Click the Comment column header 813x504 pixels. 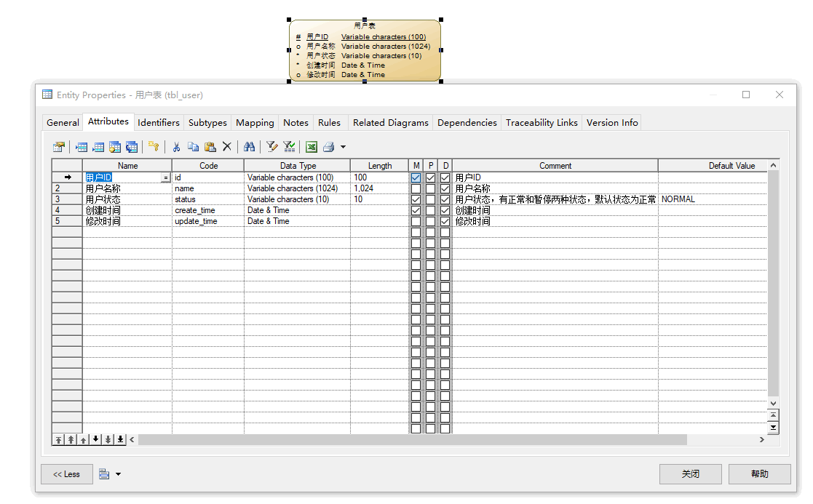click(x=555, y=166)
